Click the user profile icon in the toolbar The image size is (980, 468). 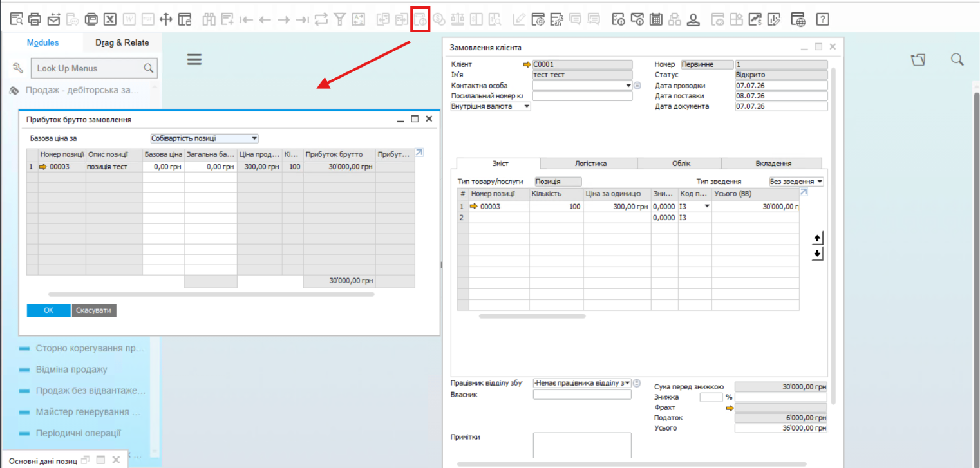click(x=693, y=19)
